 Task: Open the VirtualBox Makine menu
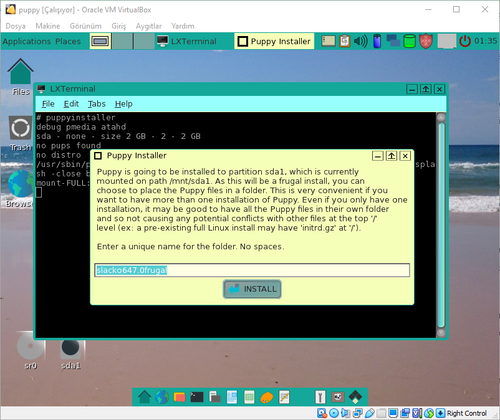(48, 26)
